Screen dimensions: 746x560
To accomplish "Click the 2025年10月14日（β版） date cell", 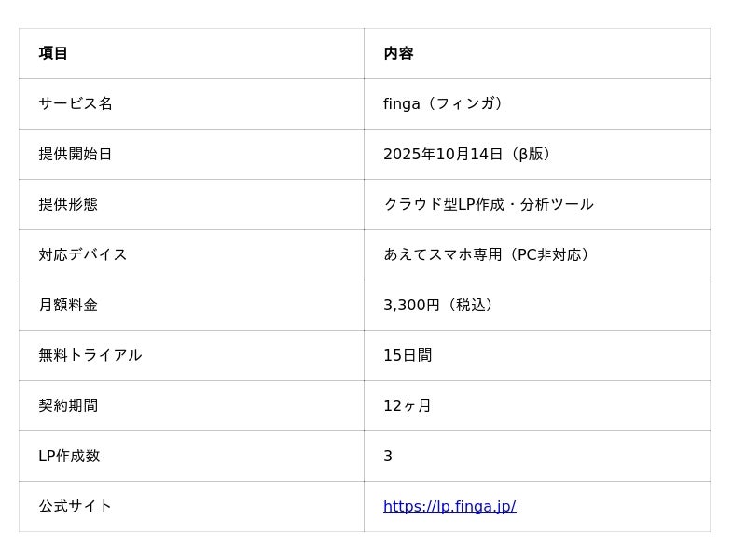I will click(x=469, y=154).
